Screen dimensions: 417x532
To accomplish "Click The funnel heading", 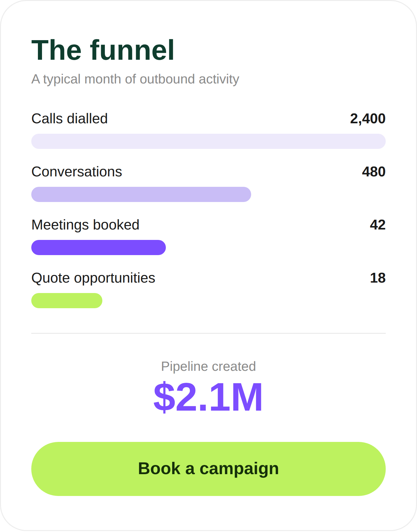I will [103, 50].
